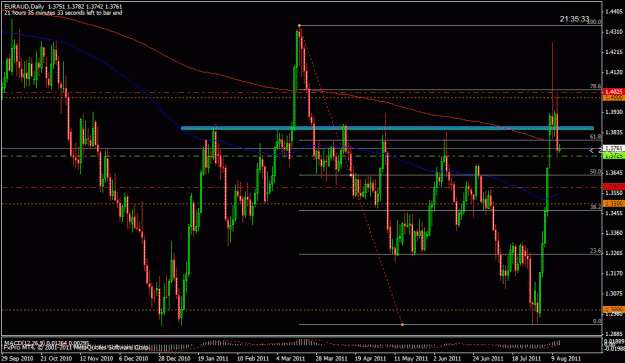Click the 0.0 Fibonacci level label
This screenshot has height=363, width=625.
pos(597,321)
